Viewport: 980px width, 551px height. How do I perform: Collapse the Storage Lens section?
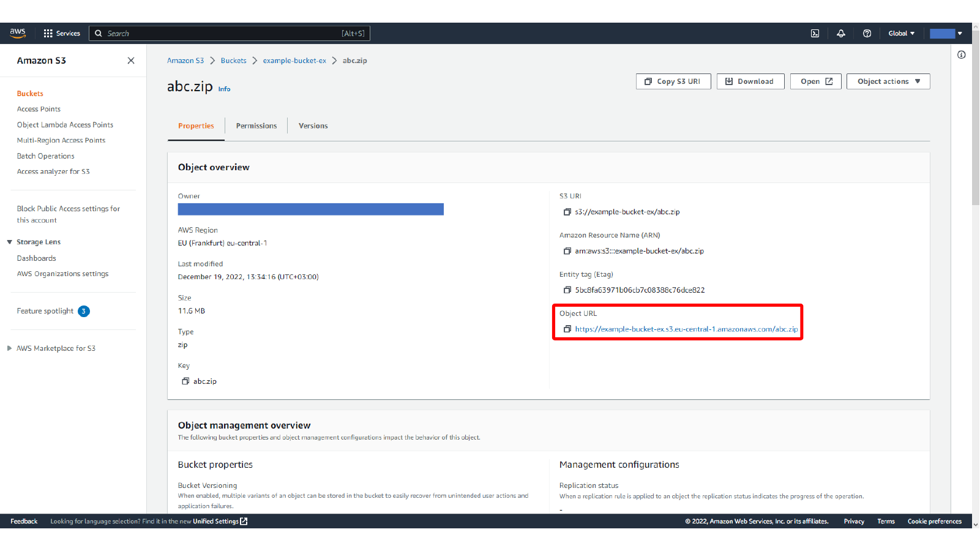tap(10, 242)
